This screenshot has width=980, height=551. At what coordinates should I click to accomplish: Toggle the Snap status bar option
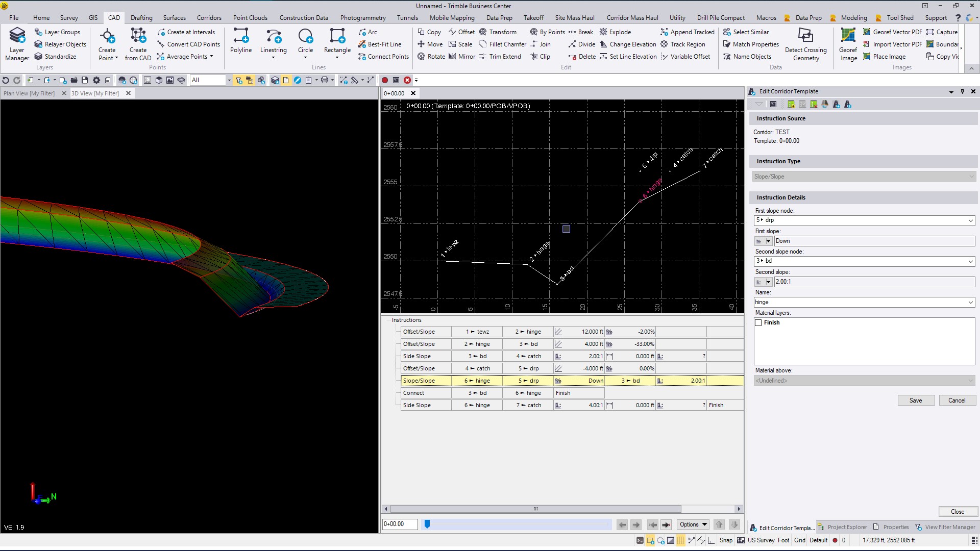[x=726, y=540]
